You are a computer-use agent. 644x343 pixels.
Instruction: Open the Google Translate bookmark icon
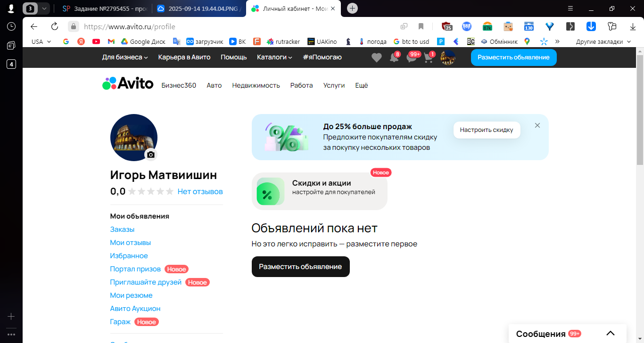pyautogui.click(x=177, y=41)
